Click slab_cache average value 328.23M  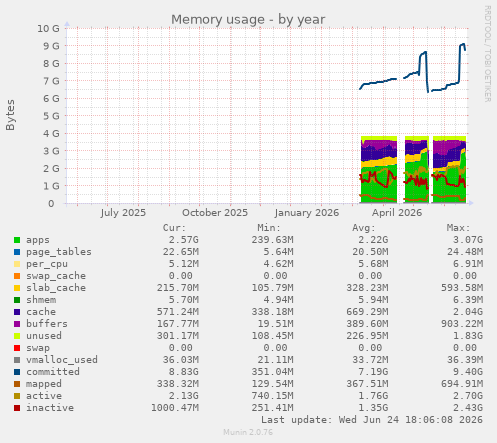click(x=367, y=288)
